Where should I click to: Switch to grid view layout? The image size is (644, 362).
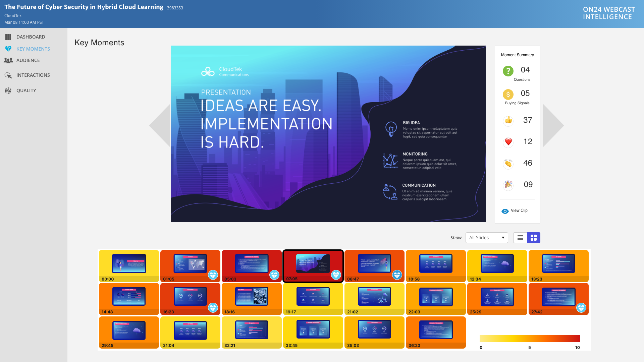point(534,238)
